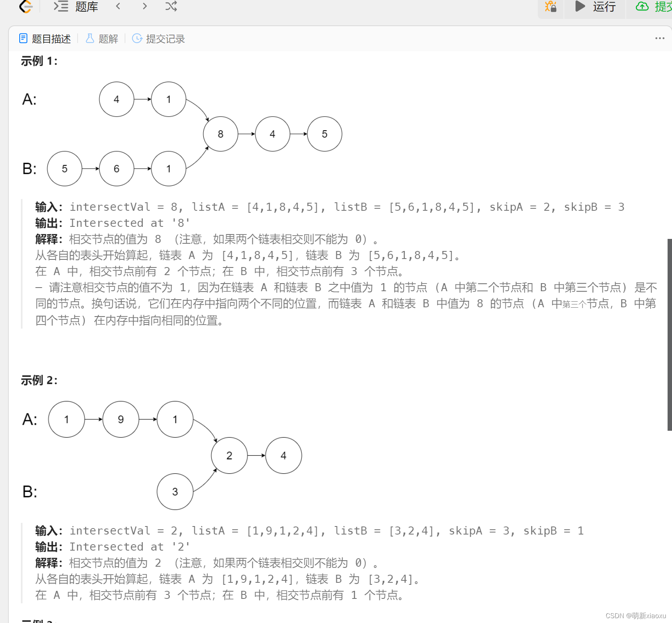This screenshot has height=623, width=672.
Task: Pick a random problem shuffle icon
Action: 171,6
